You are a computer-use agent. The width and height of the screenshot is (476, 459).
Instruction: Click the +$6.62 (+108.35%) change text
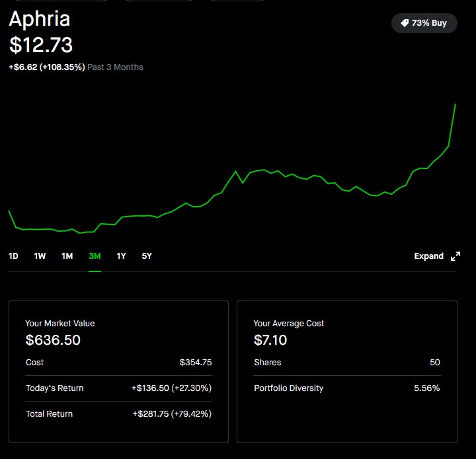coord(47,67)
